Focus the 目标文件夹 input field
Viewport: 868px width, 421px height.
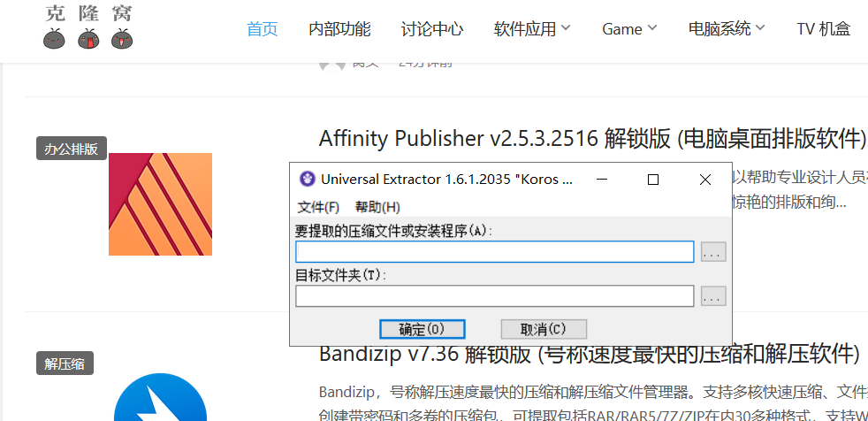point(494,295)
